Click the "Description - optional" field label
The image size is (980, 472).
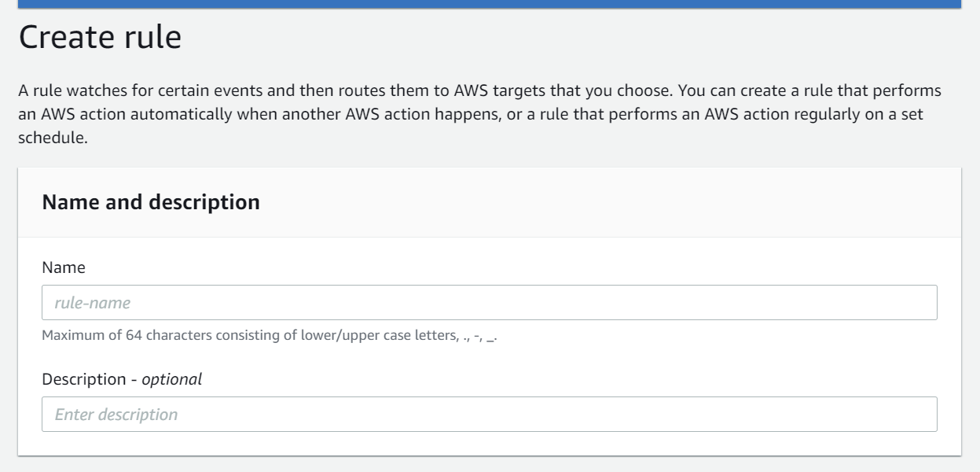pos(122,379)
